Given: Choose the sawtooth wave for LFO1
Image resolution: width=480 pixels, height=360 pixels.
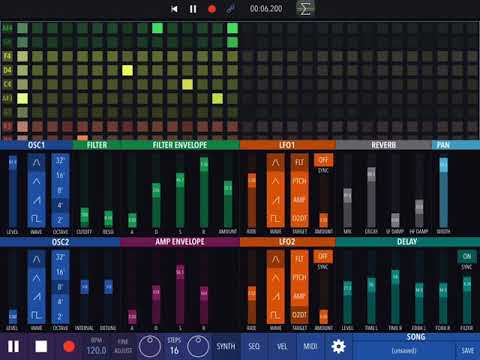Looking at the screenshot, I should coord(275,200).
